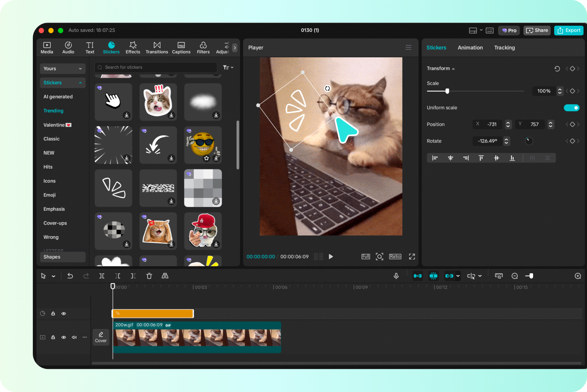Select the Transitions panel icon
Screen dimensions: 587x392
pyautogui.click(x=157, y=47)
